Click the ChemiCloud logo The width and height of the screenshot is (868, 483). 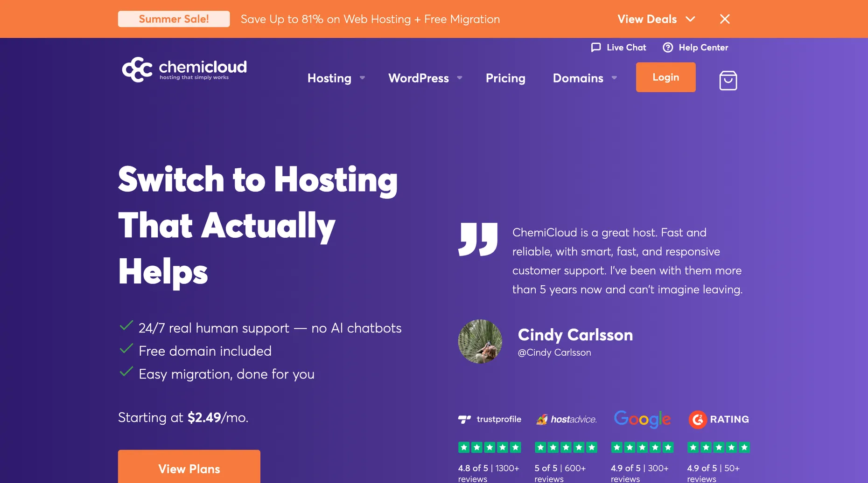click(x=184, y=69)
